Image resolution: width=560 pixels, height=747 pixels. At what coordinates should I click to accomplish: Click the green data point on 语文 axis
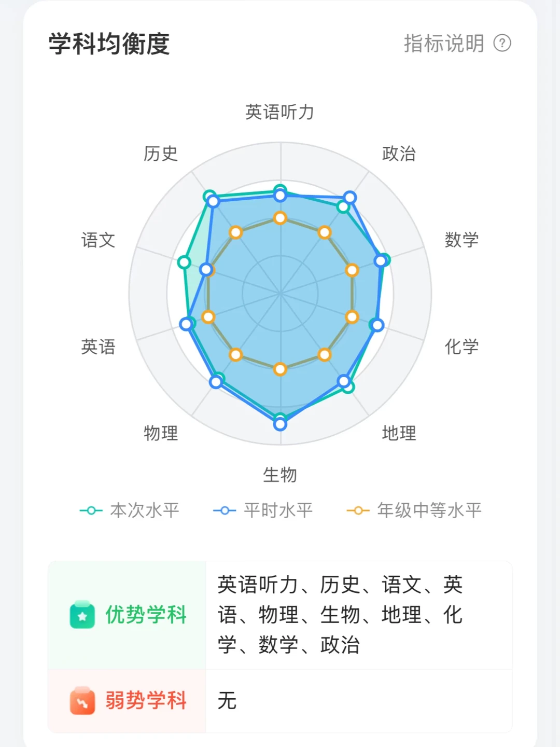[184, 262]
